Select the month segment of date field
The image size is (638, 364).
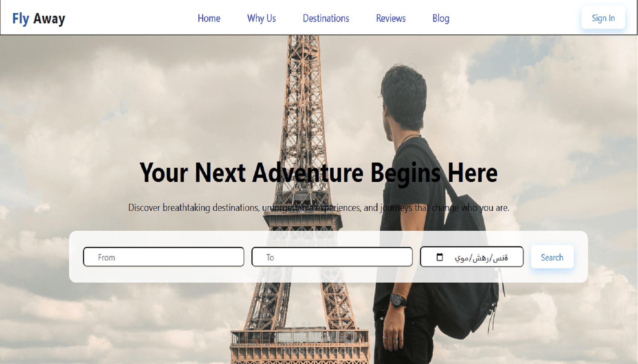480,258
